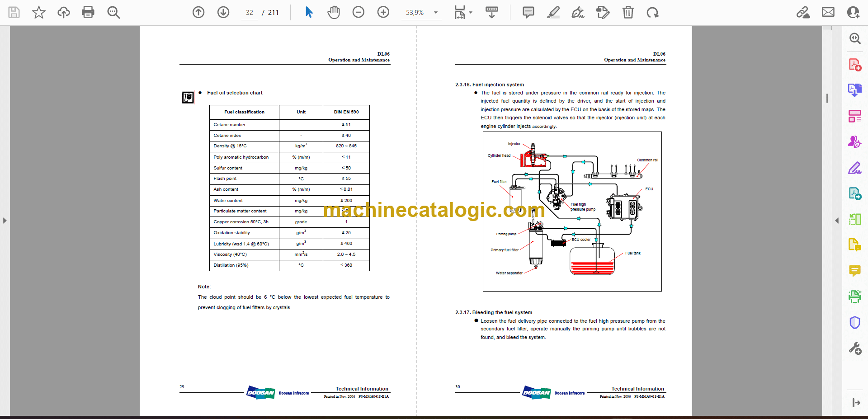
Task: Click the stamp tool icon
Action: pyautogui.click(x=603, y=12)
